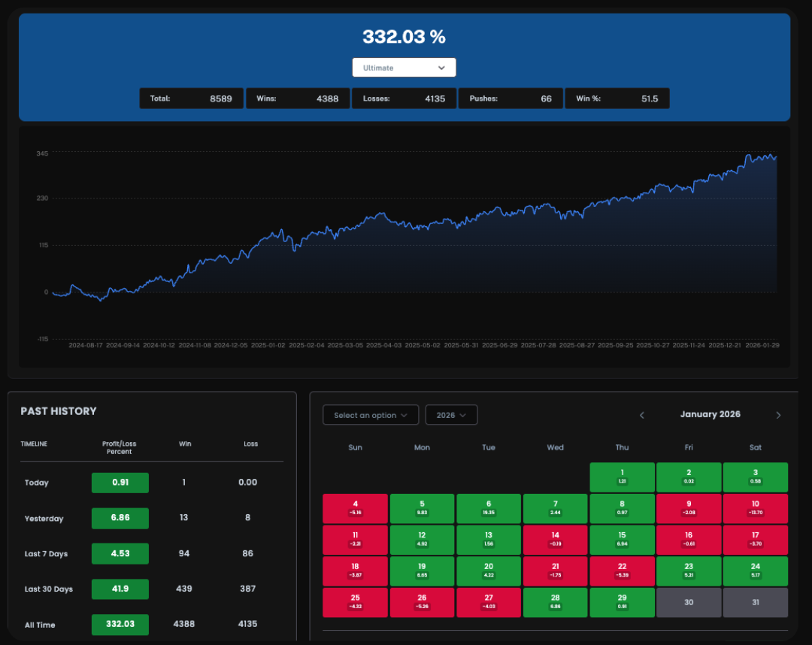Click the Win % stat box

pos(617,98)
